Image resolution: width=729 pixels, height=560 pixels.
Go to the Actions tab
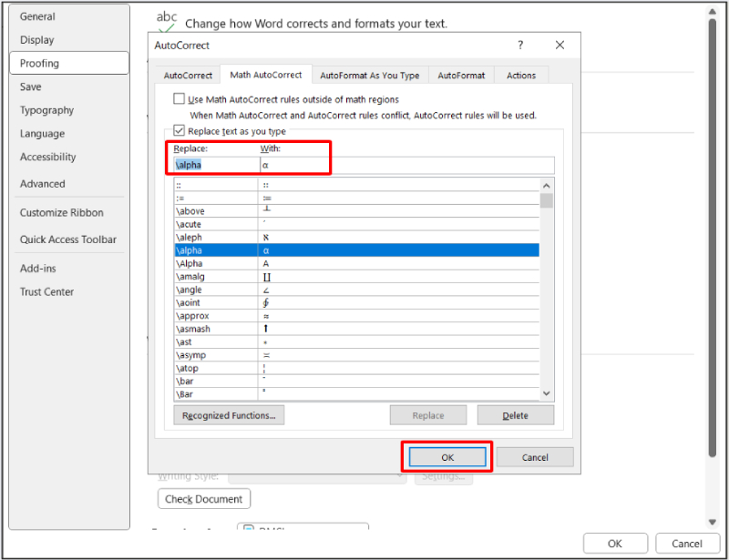[x=521, y=76]
